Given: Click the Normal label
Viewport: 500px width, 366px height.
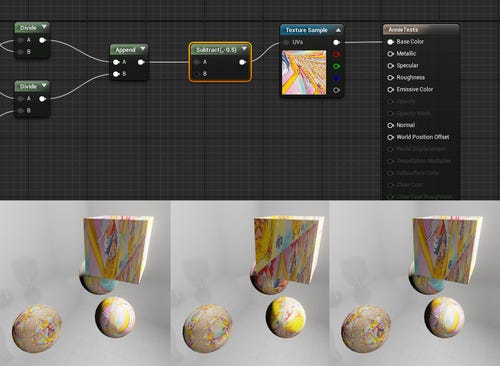Looking at the screenshot, I should (406, 125).
